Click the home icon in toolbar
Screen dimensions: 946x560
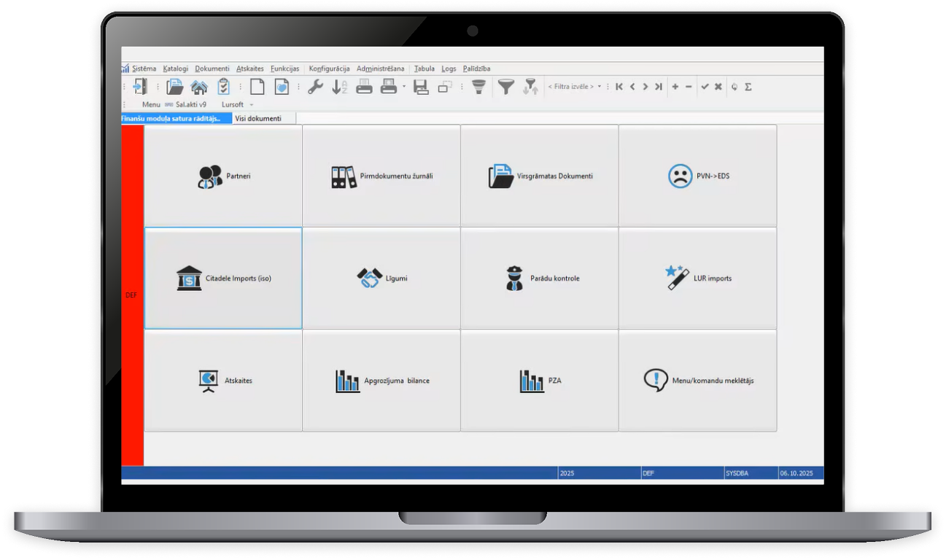pos(199,87)
